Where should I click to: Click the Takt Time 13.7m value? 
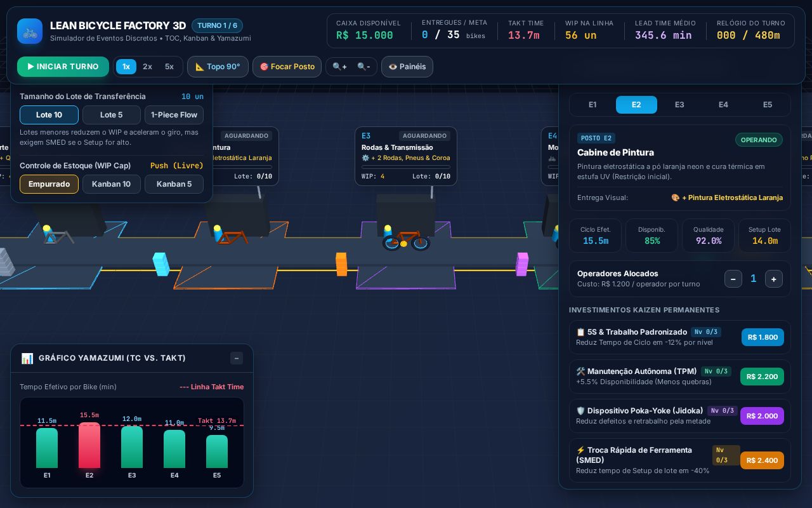click(x=524, y=36)
